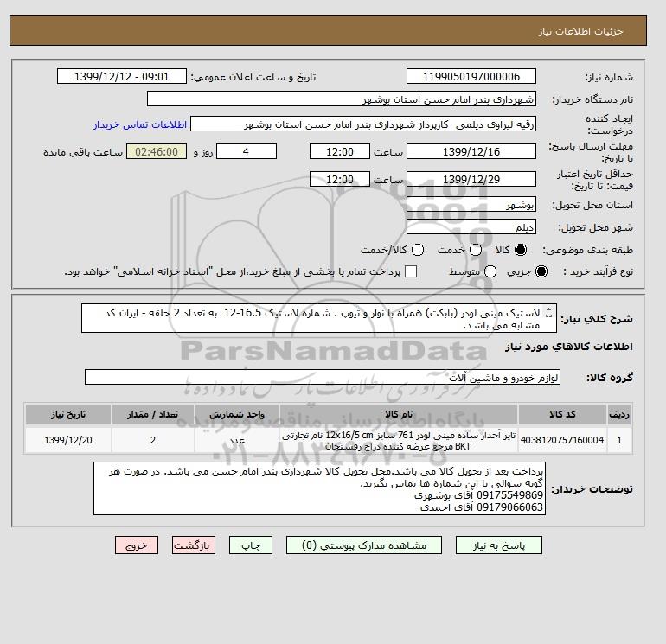Click the remaining time 02:46:00 field
Image resolution: width=666 pixels, height=644 pixels.
coord(157,151)
